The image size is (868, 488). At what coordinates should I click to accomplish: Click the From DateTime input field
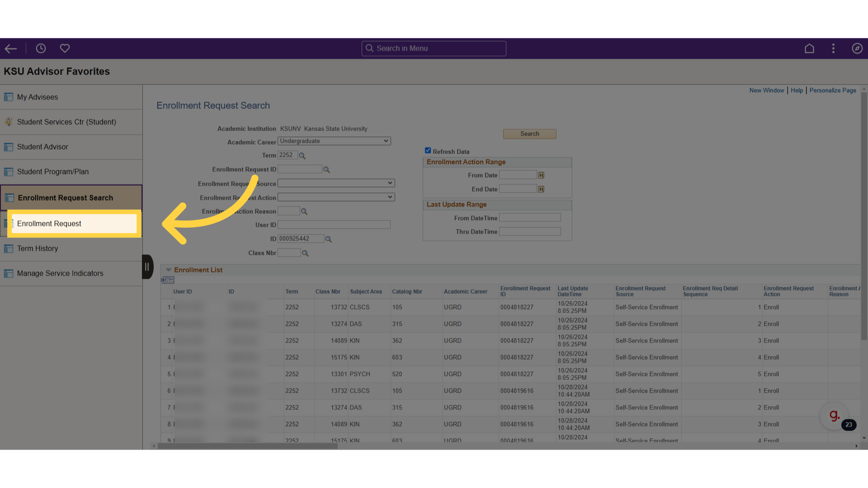coord(530,218)
